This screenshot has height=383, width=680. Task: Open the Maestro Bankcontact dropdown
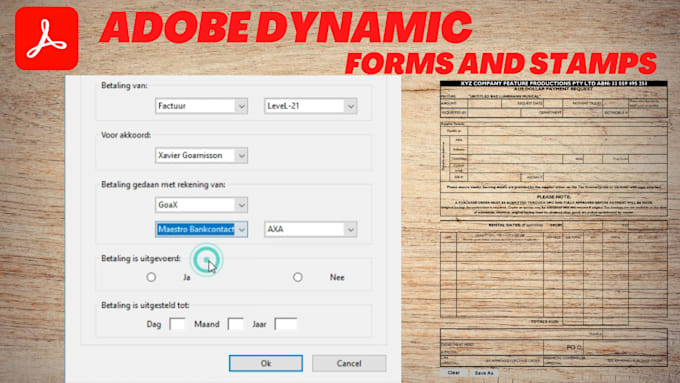click(201, 229)
